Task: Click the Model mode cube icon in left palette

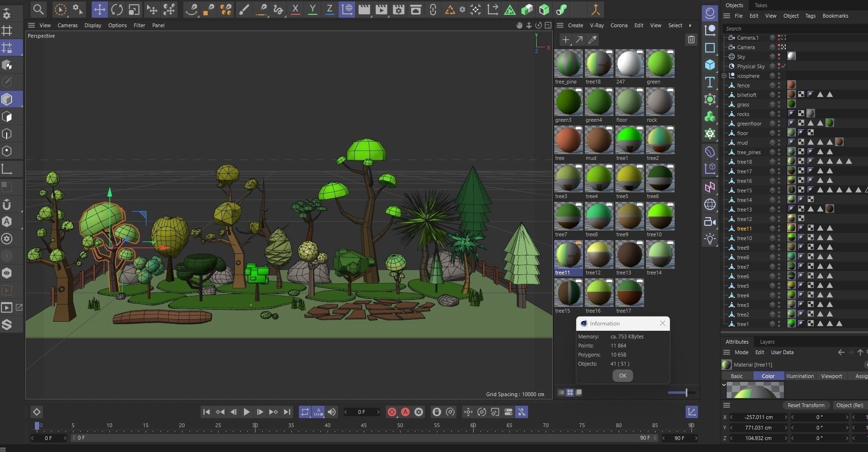Action: click(7, 99)
